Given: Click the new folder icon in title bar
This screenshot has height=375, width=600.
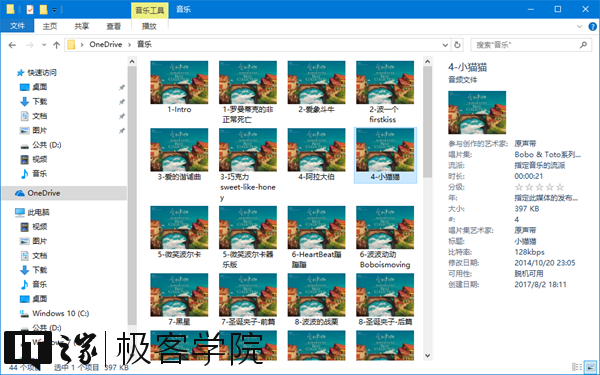Looking at the screenshot, I should 44,9.
